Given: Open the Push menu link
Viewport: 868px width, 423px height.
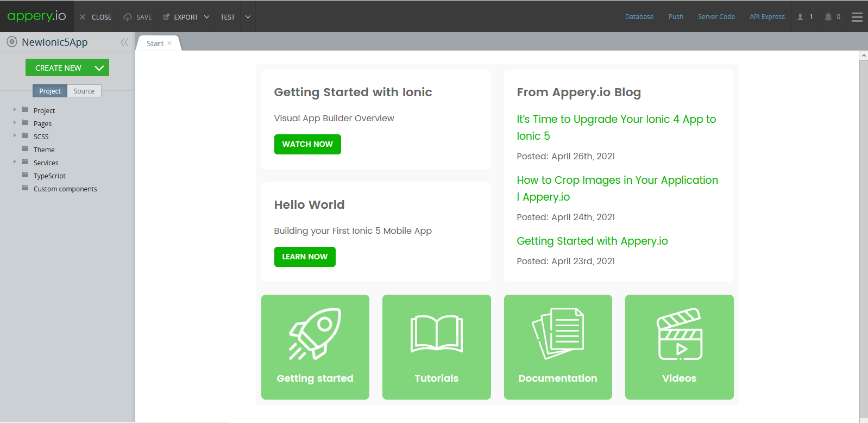Looking at the screenshot, I should click(676, 17).
